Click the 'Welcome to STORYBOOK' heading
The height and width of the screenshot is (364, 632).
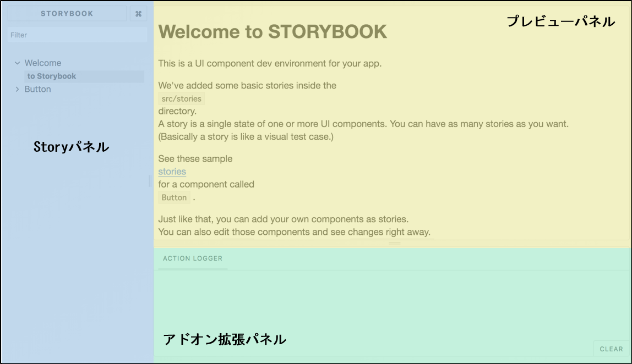click(x=273, y=32)
